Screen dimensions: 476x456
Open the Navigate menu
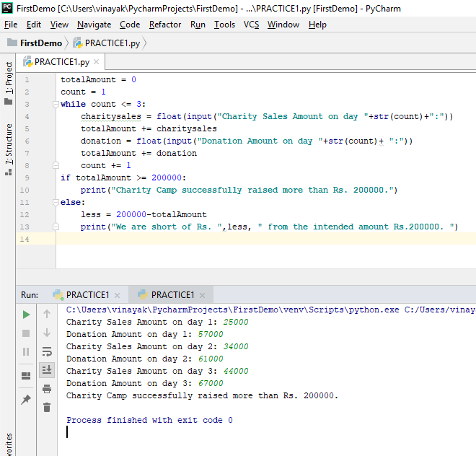click(94, 25)
